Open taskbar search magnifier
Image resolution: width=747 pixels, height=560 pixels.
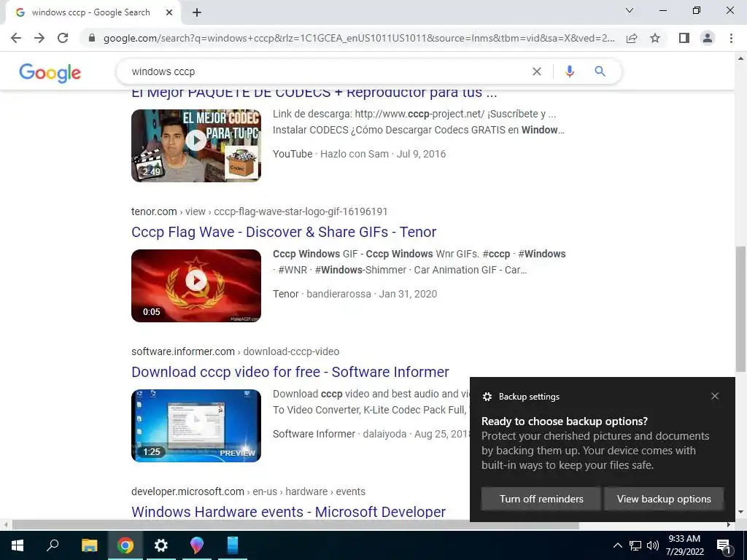coord(53,545)
